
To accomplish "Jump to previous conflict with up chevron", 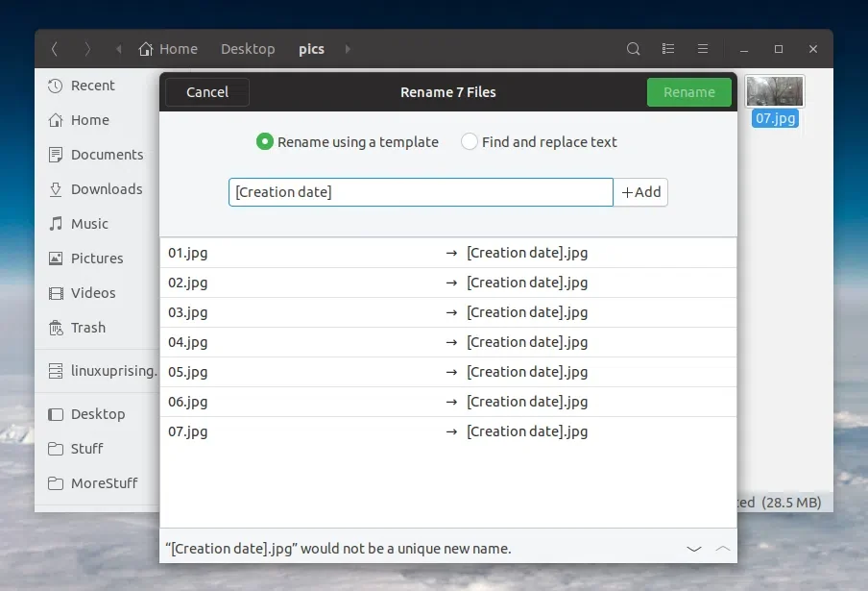I will 723,549.
